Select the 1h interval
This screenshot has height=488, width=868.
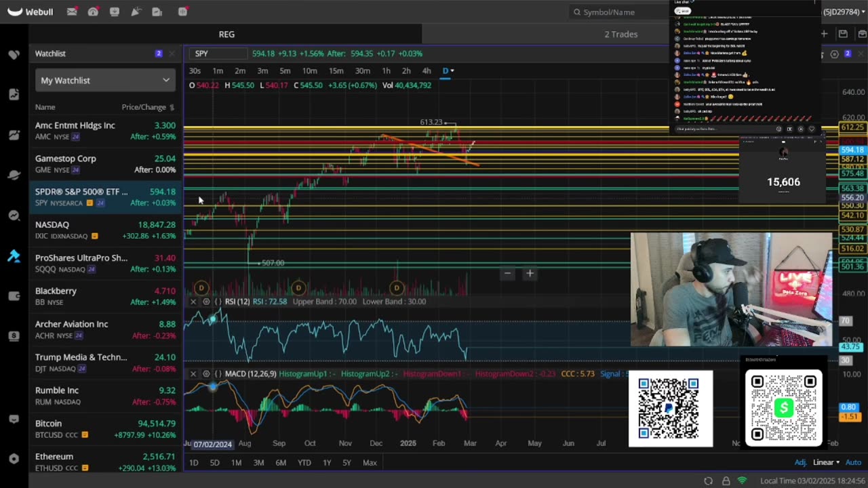[386, 70]
